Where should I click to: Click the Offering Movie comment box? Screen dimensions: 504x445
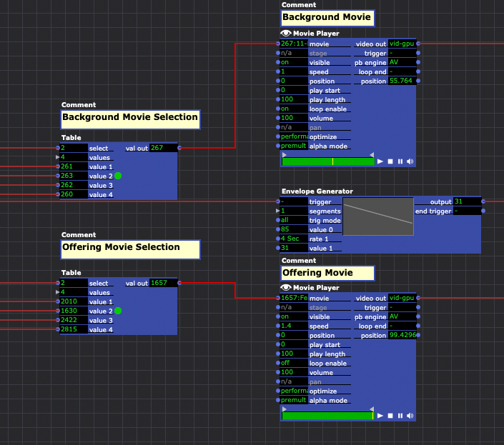[x=327, y=273]
